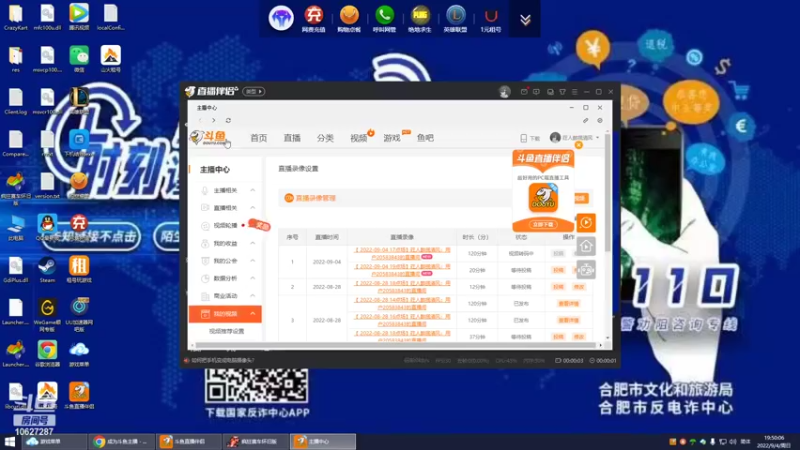The height and width of the screenshot is (450, 800).
Task: Close the 斗鱼直播伴侣 ad popup
Action: click(579, 145)
